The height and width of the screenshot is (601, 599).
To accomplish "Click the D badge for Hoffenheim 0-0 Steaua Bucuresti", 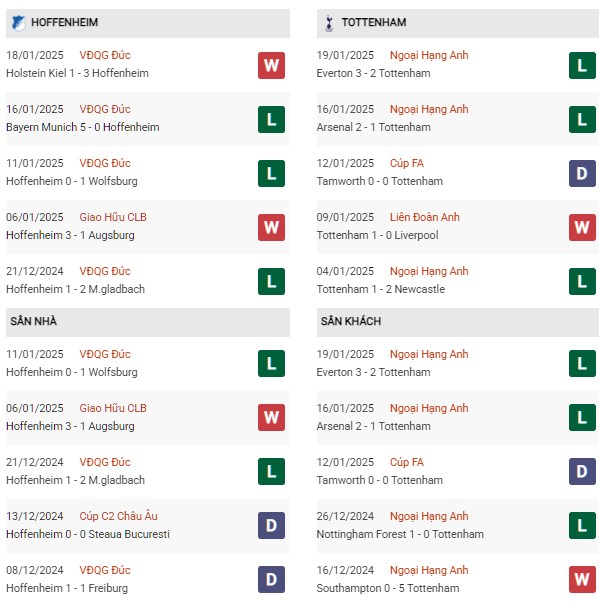I will [271, 525].
